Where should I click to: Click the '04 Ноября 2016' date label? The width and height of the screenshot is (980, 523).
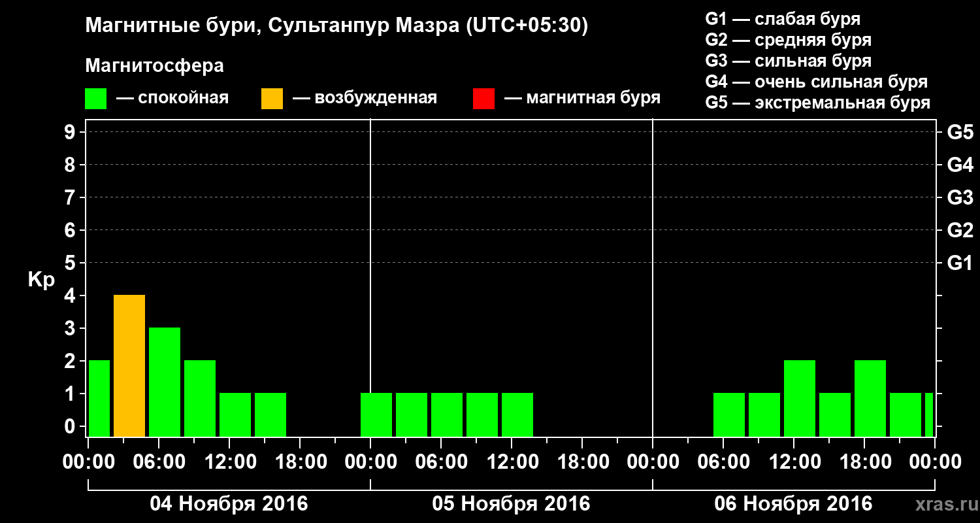coord(229,504)
